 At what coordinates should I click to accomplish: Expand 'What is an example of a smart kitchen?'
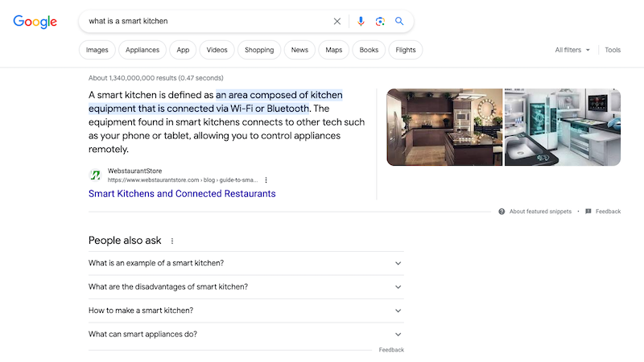pos(246,263)
